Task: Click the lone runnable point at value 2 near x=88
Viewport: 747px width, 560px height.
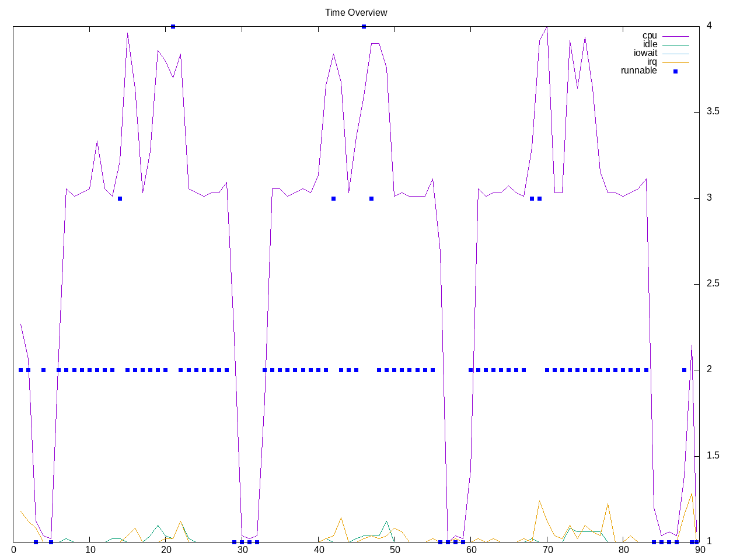Action: click(684, 370)
